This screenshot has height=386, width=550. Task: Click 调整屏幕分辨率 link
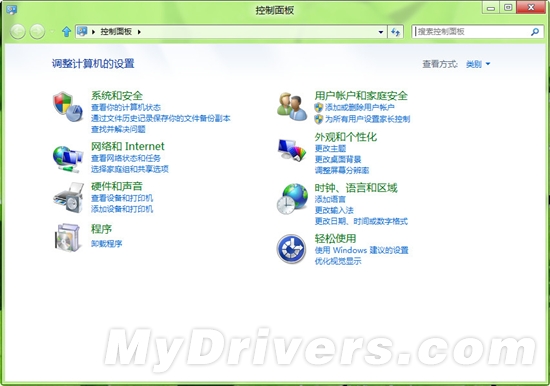click(342, 170)
